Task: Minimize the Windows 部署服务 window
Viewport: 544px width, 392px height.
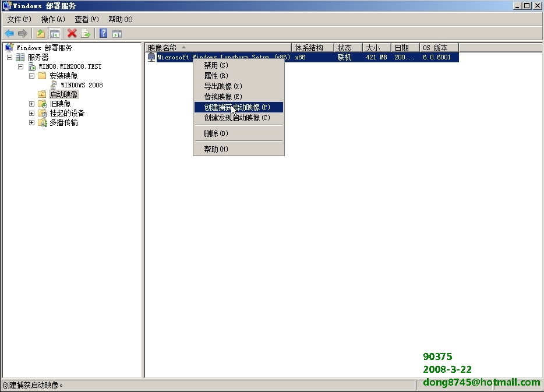Action: click(x=517, y=6)
